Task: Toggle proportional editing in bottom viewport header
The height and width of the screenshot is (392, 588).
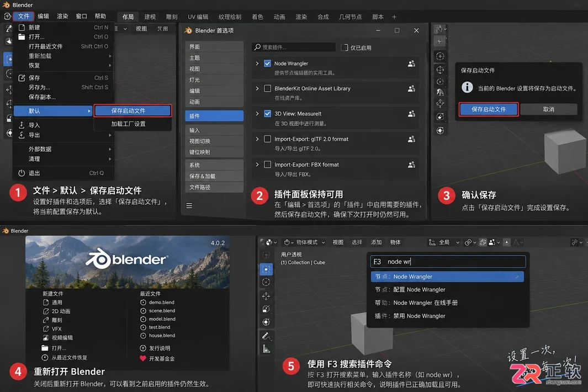Action: pyautogui.click(x=507, y=242)
